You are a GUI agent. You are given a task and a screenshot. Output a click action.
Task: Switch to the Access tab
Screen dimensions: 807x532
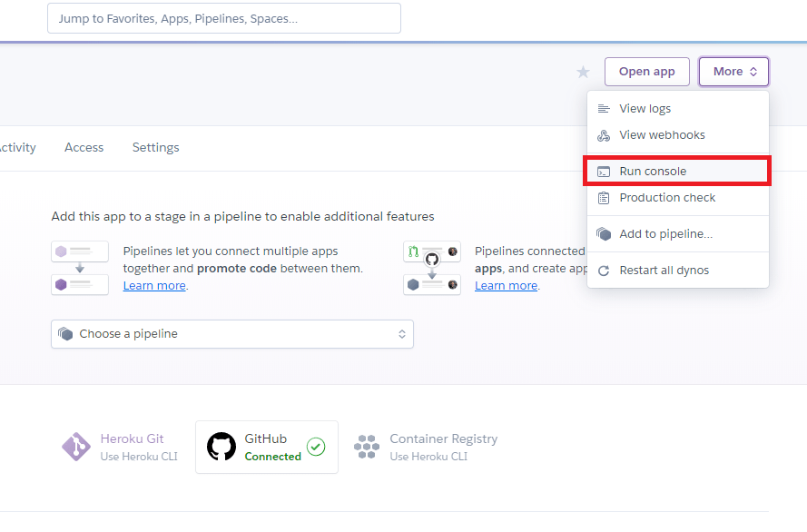[84, 148]
